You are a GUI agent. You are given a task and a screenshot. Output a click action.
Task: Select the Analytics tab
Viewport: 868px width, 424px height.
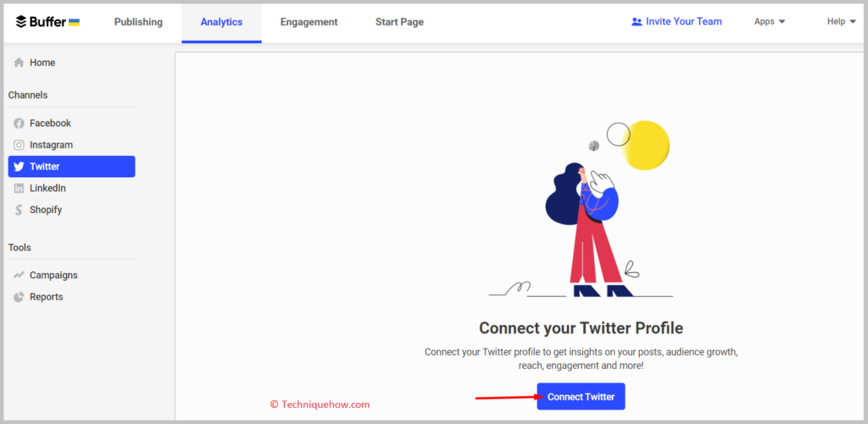[221, 22]
